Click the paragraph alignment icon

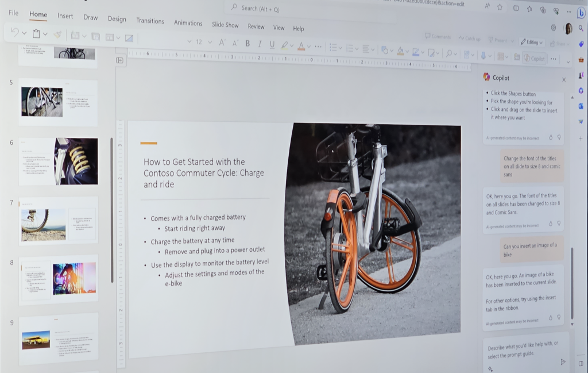pyautogui.click(x=366, y=49)
